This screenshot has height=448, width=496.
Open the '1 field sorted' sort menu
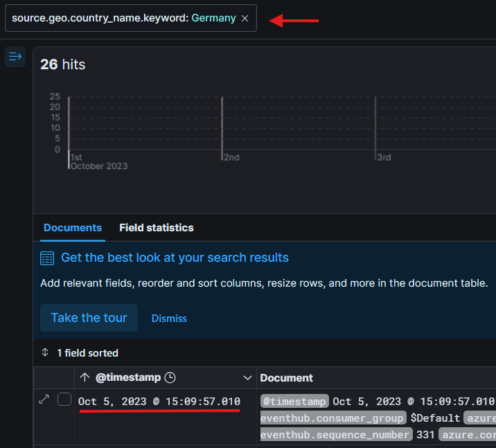click(87, 353)
